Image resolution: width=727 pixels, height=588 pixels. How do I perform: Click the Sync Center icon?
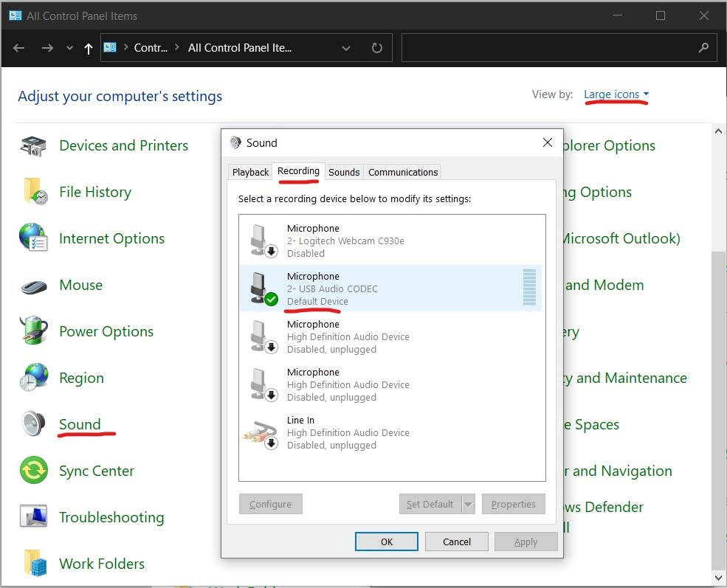[x=34, y=471]
